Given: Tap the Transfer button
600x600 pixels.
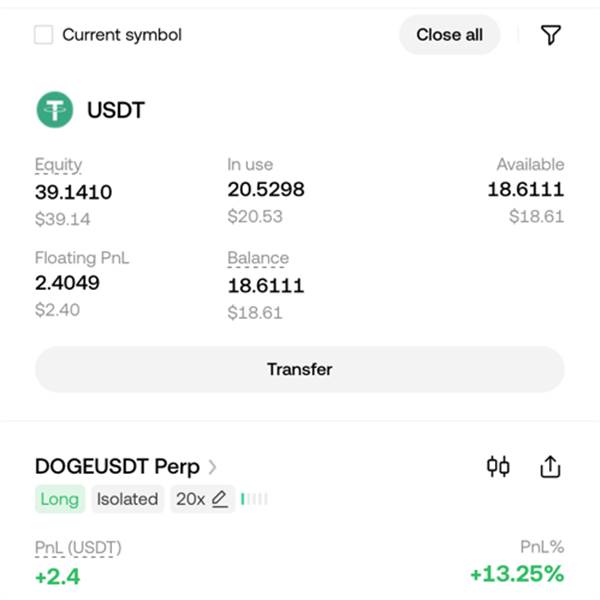Looking at the screenshot, I should pyautogui.click(x=300, y=369).
